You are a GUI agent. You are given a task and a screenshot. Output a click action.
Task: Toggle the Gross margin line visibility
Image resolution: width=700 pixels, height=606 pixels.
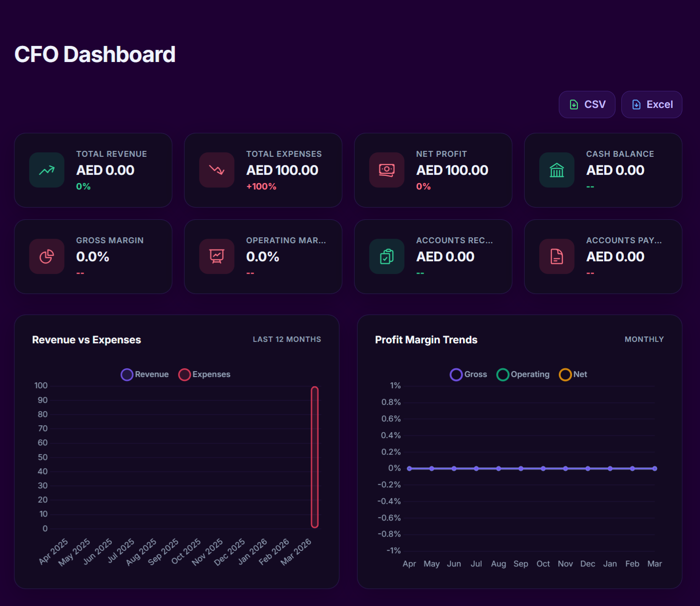click(x=468, y=374)
